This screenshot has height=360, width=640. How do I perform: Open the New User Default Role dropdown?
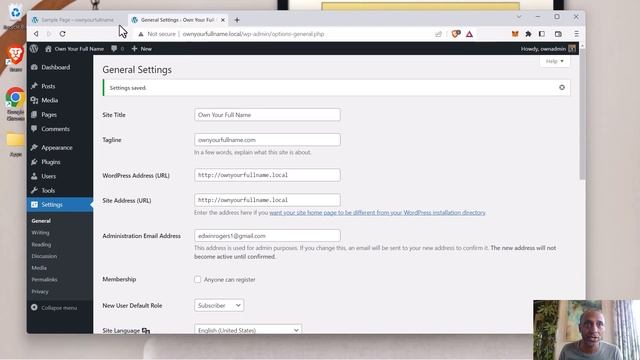[x=219, y=305]
